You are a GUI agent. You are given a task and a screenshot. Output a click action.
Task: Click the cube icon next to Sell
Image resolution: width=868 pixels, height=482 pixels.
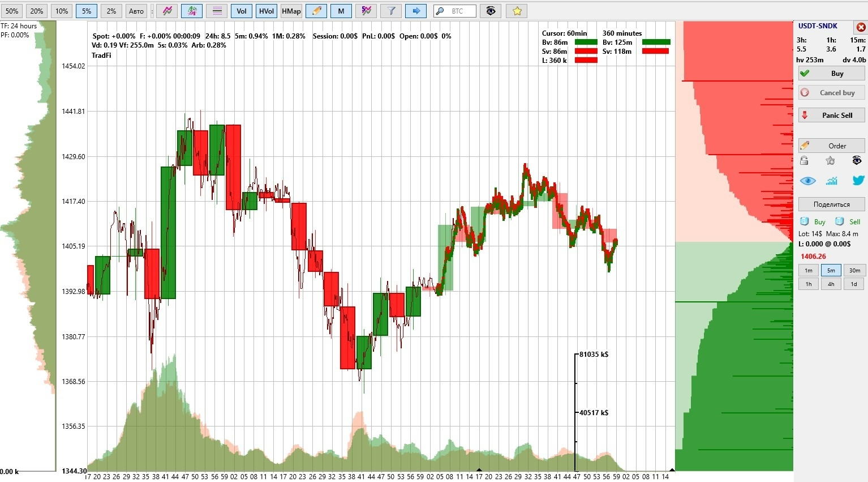tap(840, 221)
